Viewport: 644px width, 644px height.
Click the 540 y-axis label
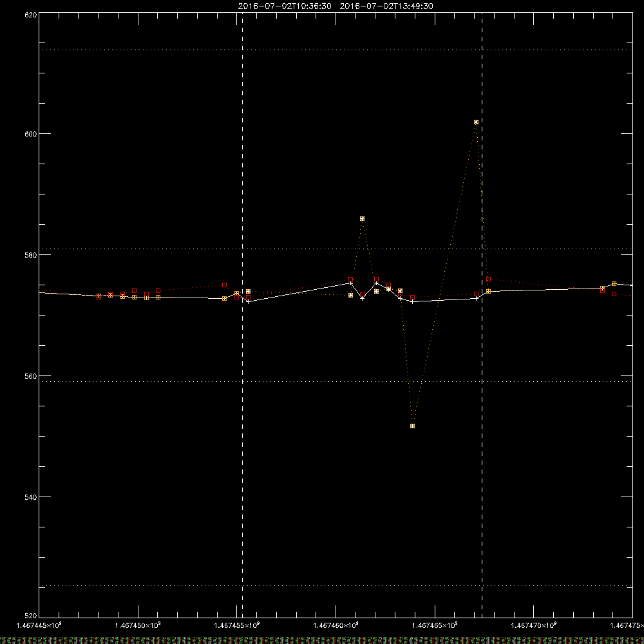31,497
